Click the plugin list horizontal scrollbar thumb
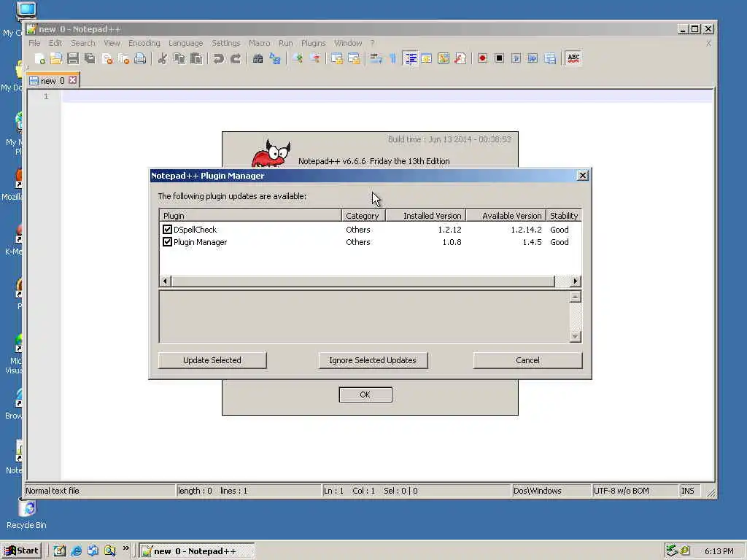747x560 pixels. coord(363,281)
